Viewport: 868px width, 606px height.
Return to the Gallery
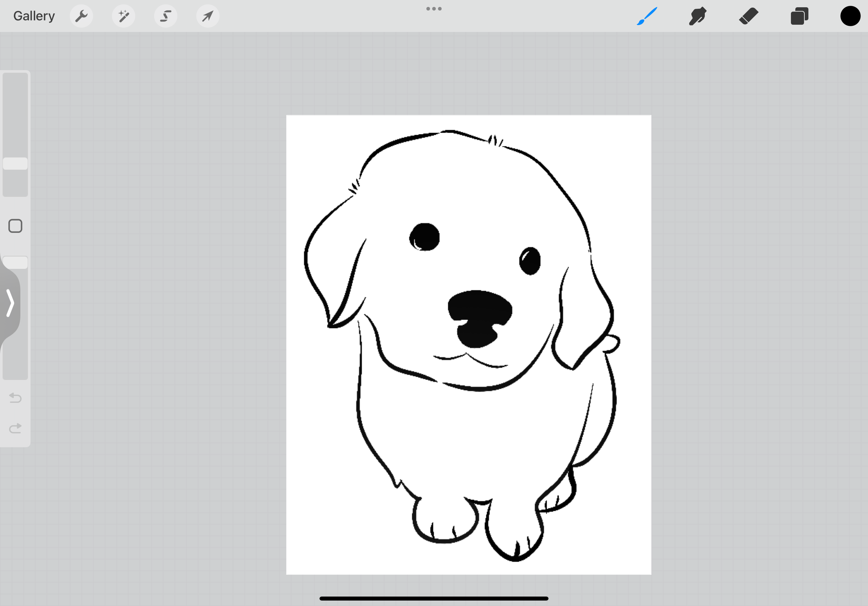click(34, 16)
